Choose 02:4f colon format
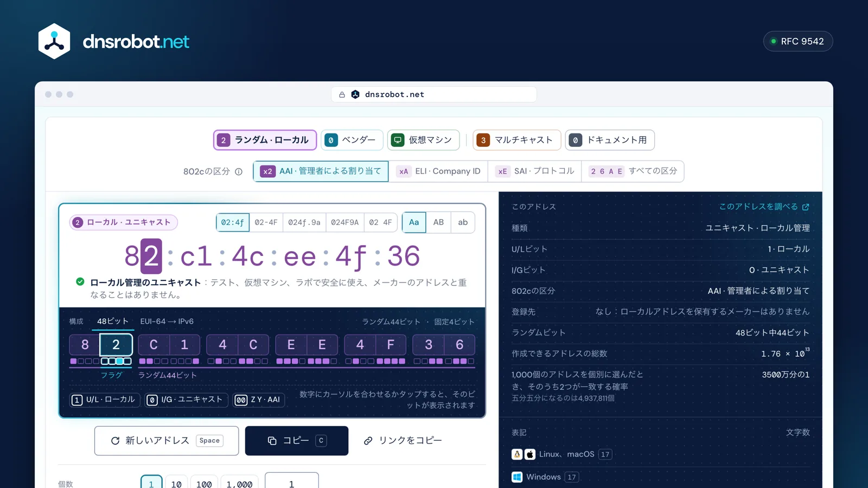Viewport: 868px width, 488px height. [233, 222]
